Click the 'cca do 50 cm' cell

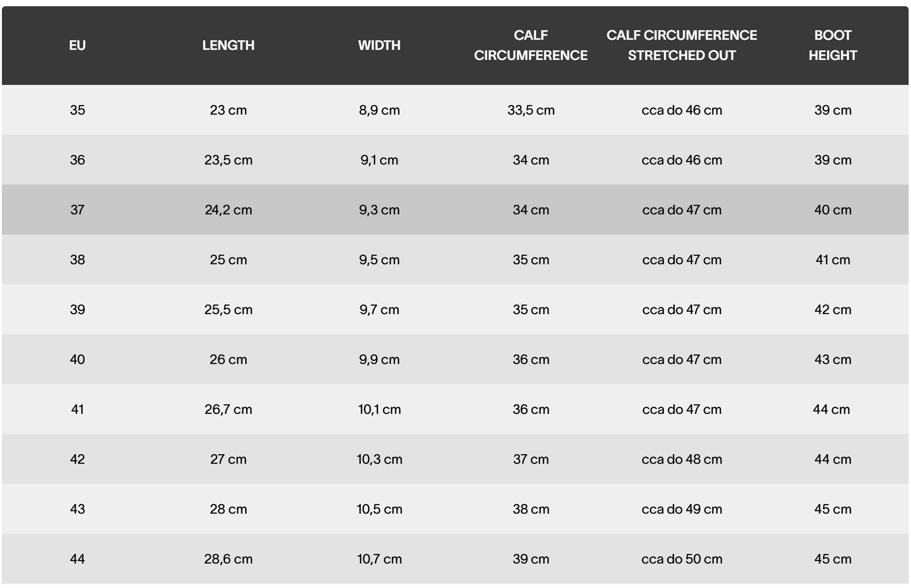click(682, 559)
